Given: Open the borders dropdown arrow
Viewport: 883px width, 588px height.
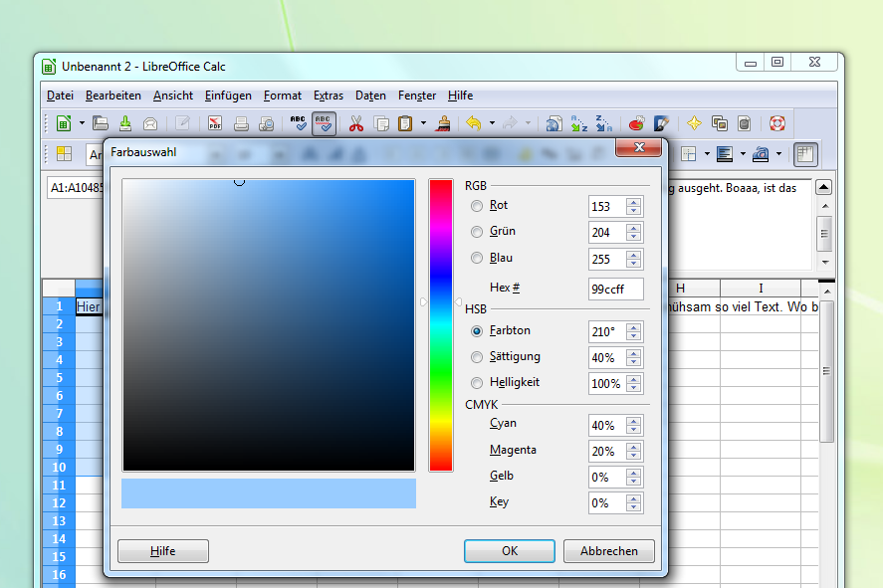Looking at the screenshot, I should coord(707,153).
